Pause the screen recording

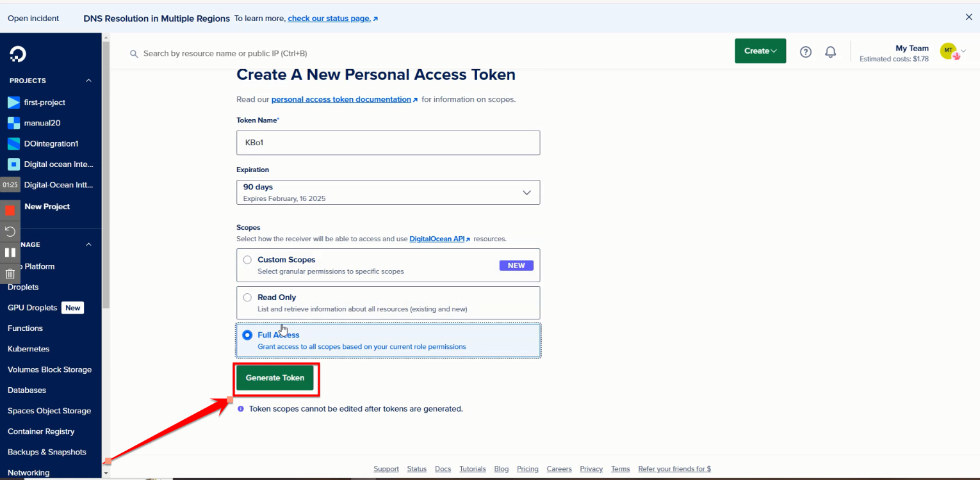[10, 252]
